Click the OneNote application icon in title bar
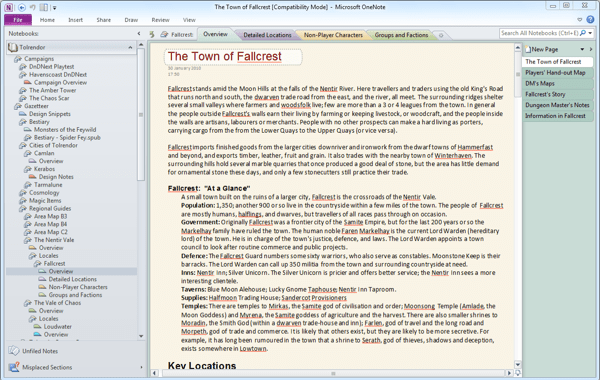The width and height of the screenshot is (600, 380). 8,7
